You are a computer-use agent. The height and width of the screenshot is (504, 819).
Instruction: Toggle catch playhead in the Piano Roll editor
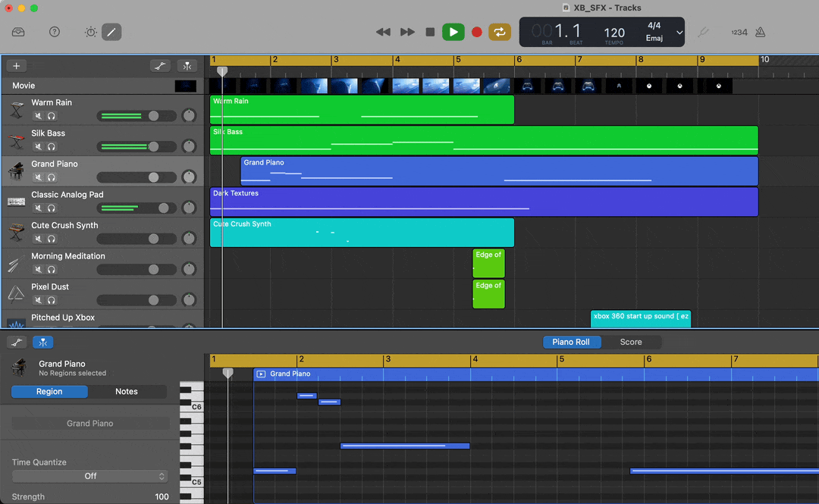click(x=43, y=342)
